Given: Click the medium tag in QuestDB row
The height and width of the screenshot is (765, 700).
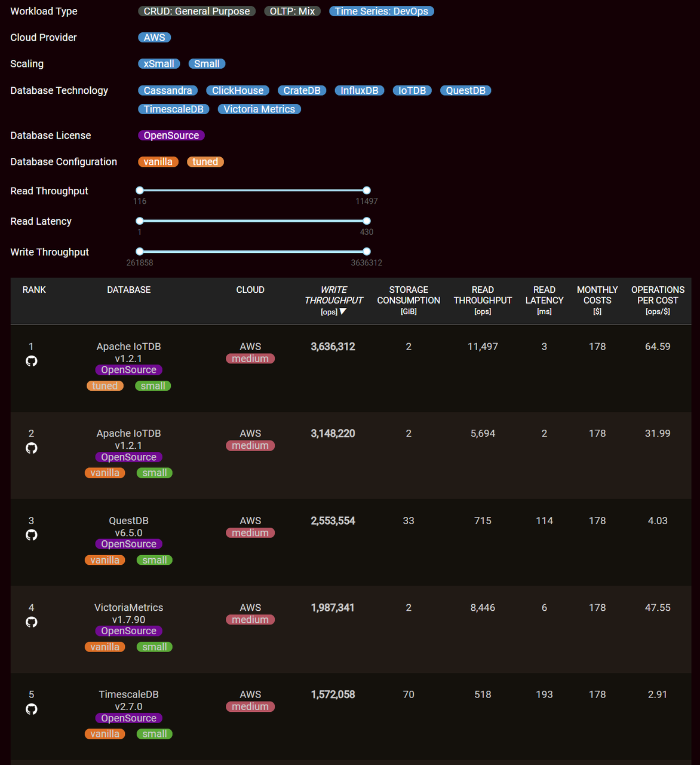Looking at the screenshot, I should click(250, 533).
